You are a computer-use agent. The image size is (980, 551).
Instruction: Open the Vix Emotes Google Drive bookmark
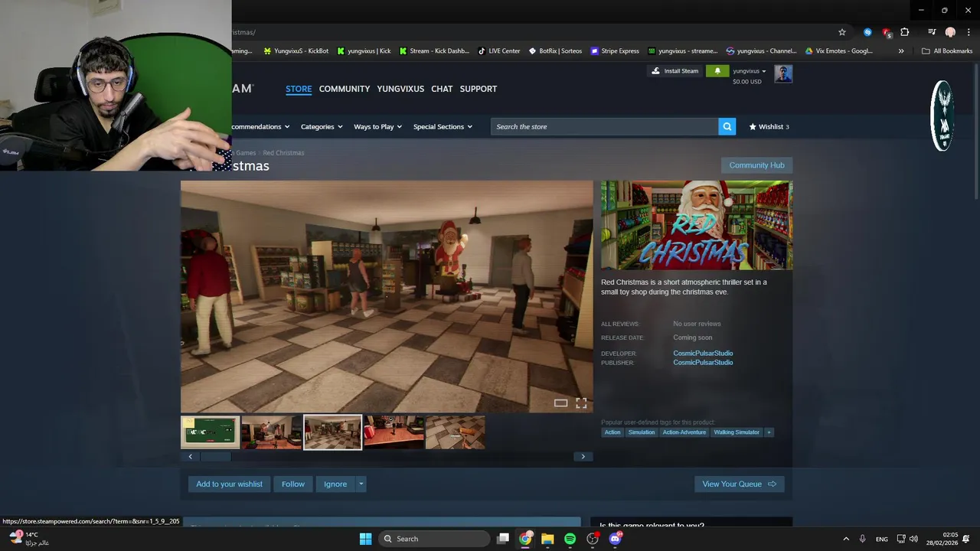[838, 51]
